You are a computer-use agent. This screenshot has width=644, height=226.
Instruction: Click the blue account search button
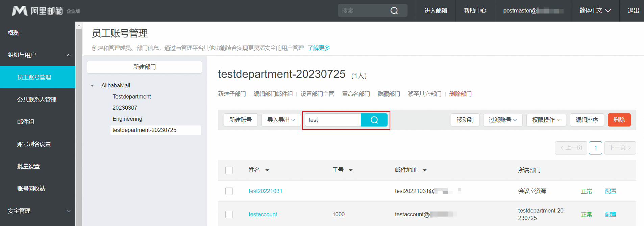click(x=374, y=120)
